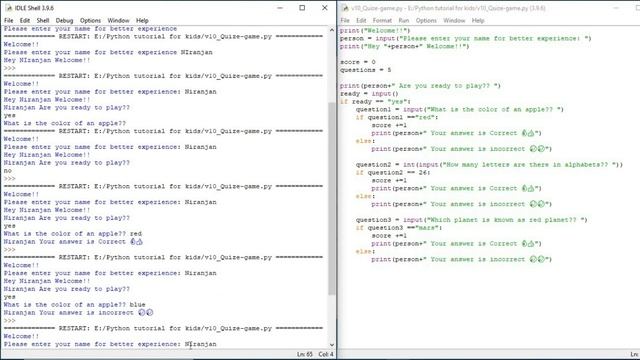
Task: Open the Shell menu
Action: coord(43,20)
